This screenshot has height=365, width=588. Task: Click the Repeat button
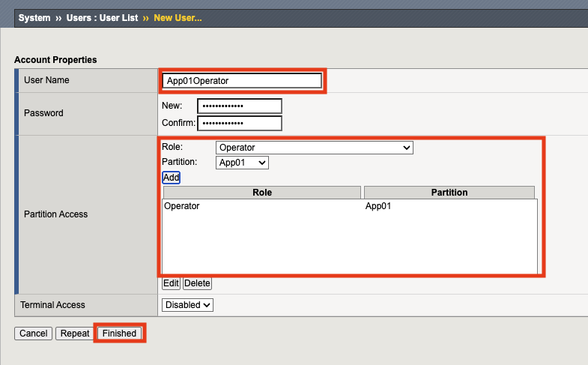75,334
